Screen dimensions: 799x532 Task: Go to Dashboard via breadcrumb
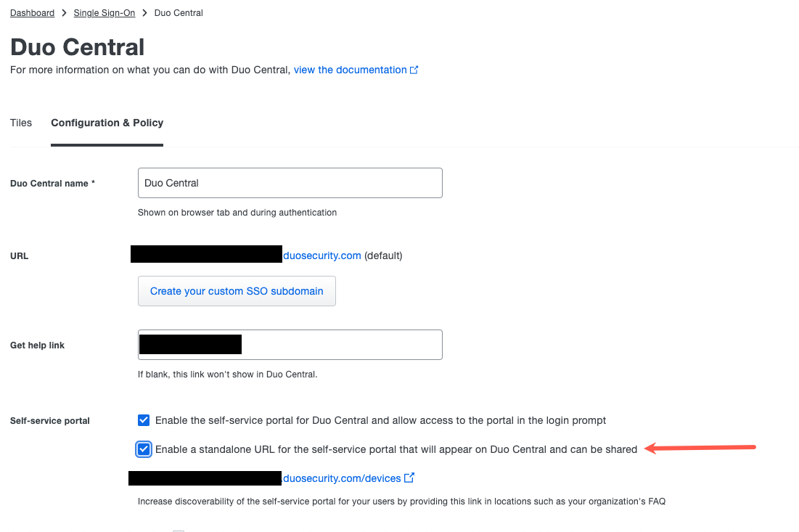pyautogui.click(x=32, y=13)
